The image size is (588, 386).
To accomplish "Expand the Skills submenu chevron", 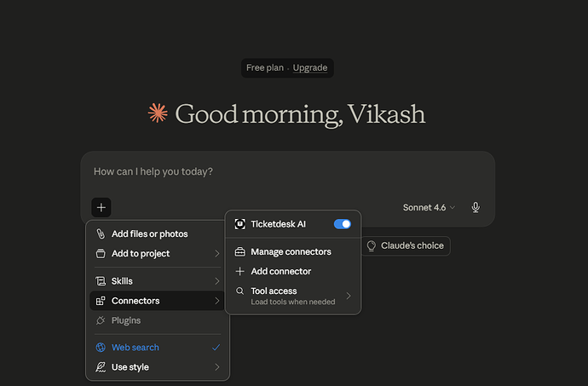I will [217, 281].
